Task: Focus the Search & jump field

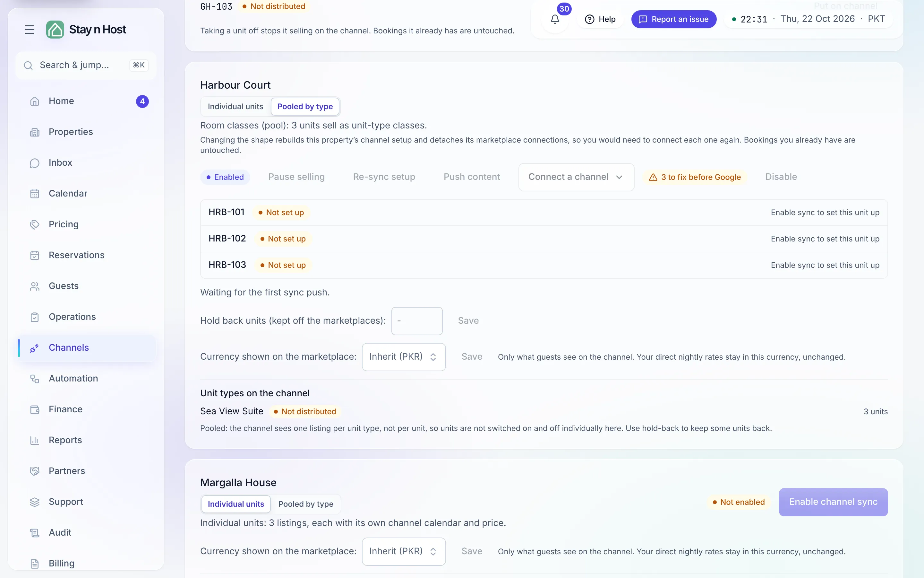Action: 86,66
